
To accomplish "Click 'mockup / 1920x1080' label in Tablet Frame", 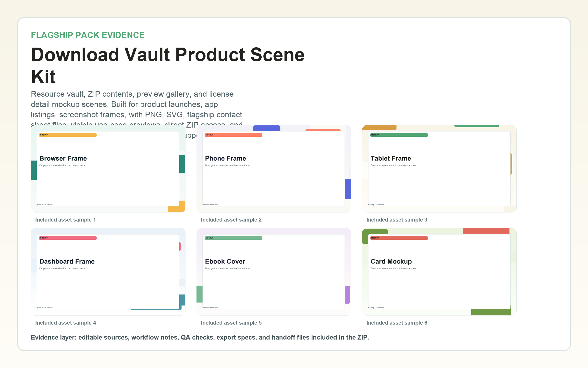I will coord(376,205).
